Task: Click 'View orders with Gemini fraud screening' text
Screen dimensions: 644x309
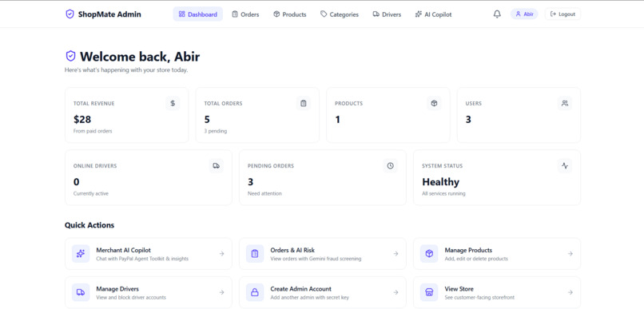Action: [316, 259]
